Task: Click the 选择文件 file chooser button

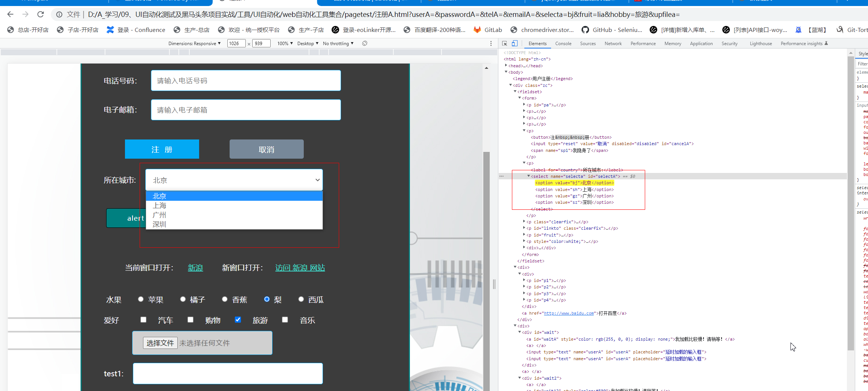Action: (x=160, y=343)
